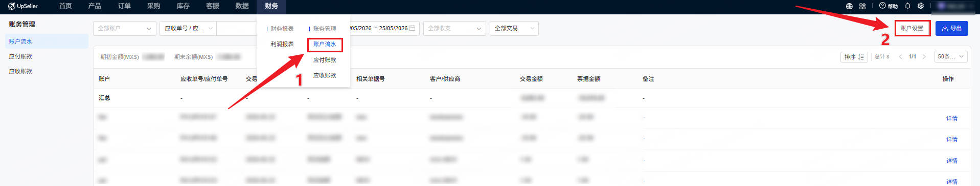Open the 采购 menu
Screen dimensions: 980x186
tap(153, 6)
